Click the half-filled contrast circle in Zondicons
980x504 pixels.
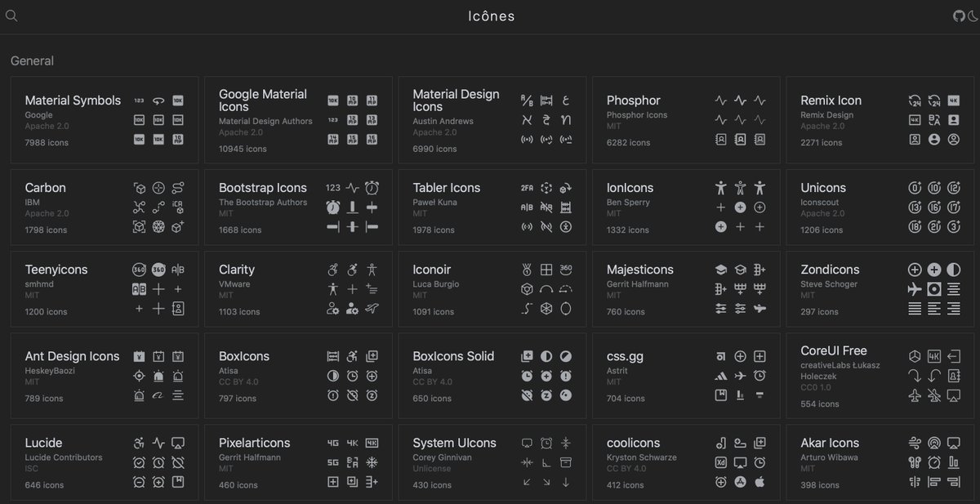(x=954, y=270)
